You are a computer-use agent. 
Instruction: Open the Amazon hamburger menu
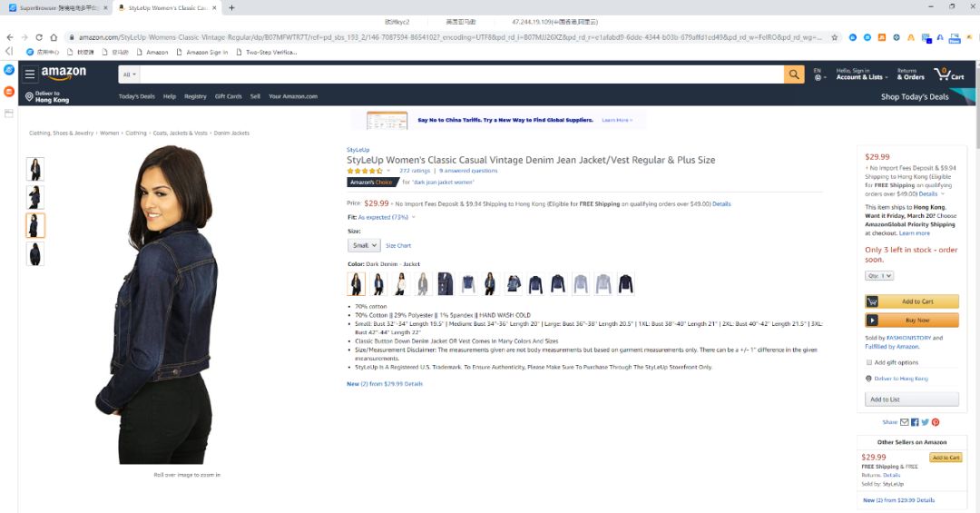pyautogui.click(x=29, y=74)
